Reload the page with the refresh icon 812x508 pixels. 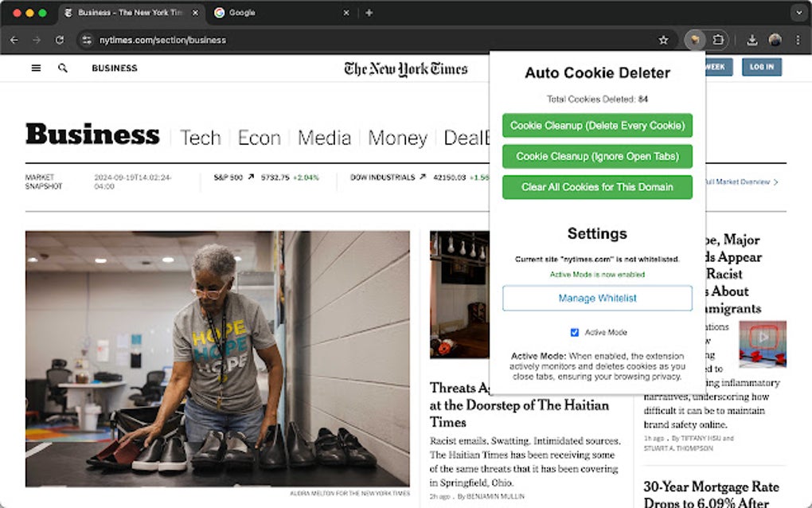(x=60, y=40)
